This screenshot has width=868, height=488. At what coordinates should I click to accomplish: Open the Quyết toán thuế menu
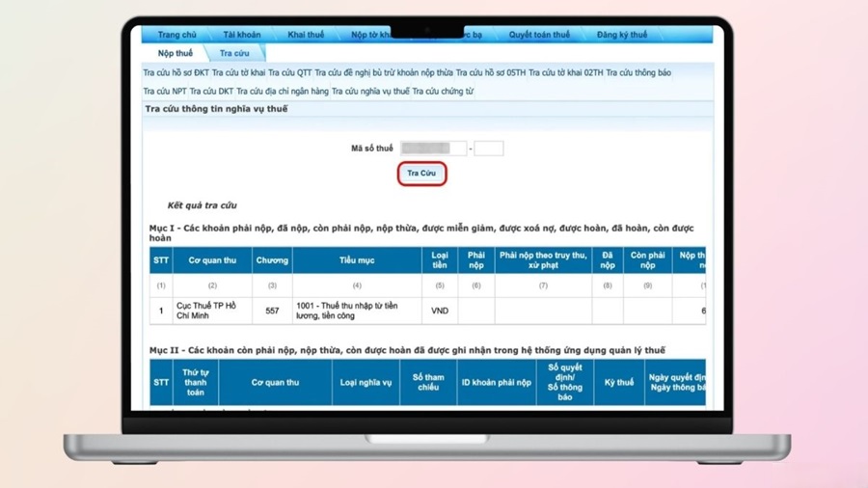pos(539,35)
